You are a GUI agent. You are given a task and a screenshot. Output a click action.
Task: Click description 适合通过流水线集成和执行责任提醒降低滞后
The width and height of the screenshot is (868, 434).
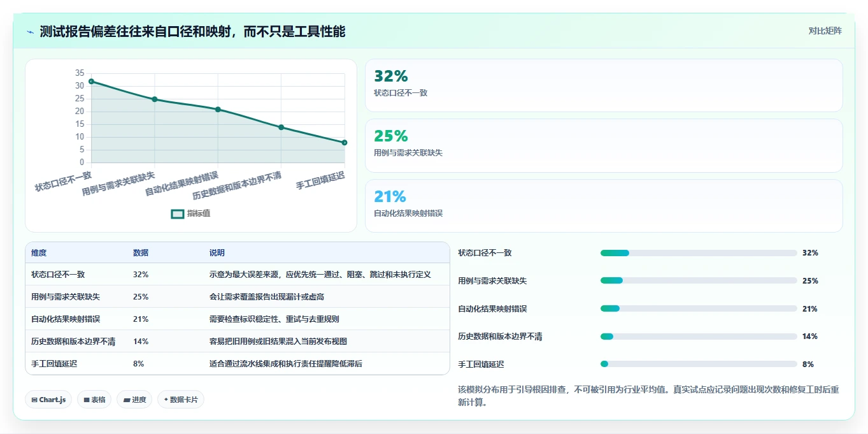286,364
